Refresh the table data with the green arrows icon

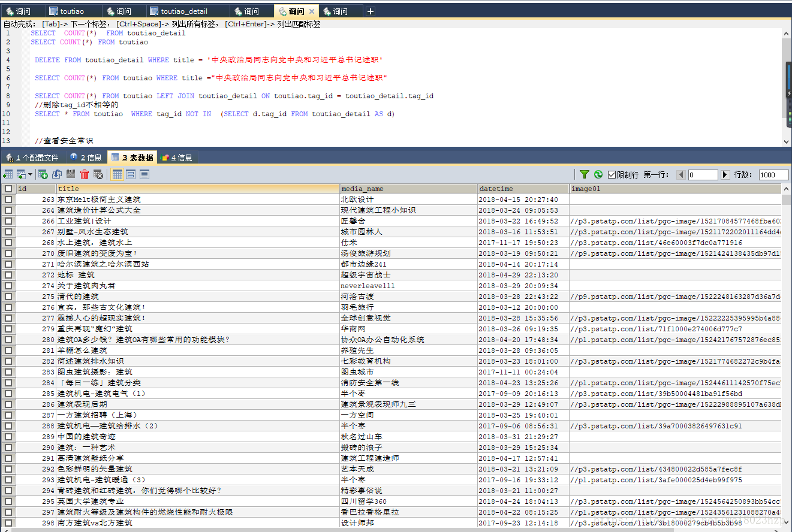(x=598, y=174)
